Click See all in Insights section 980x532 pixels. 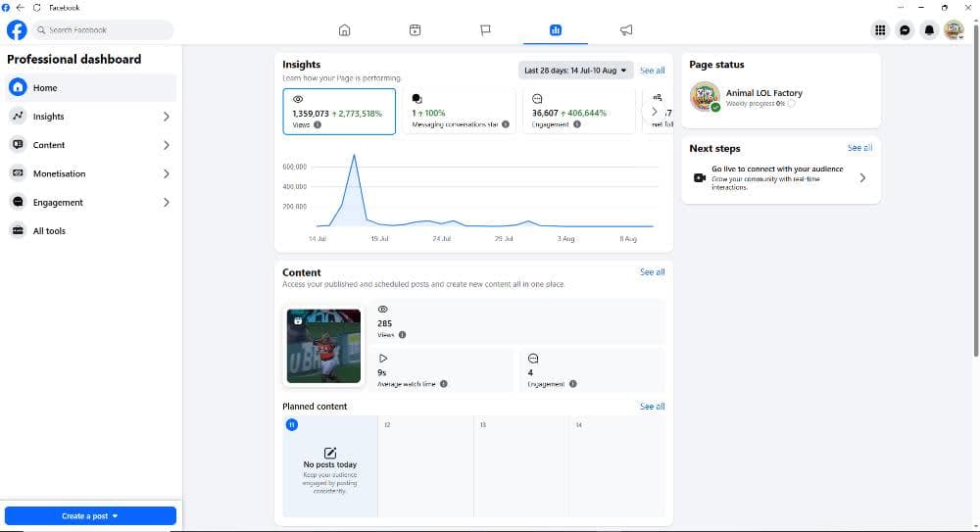(x=652, y=71)
